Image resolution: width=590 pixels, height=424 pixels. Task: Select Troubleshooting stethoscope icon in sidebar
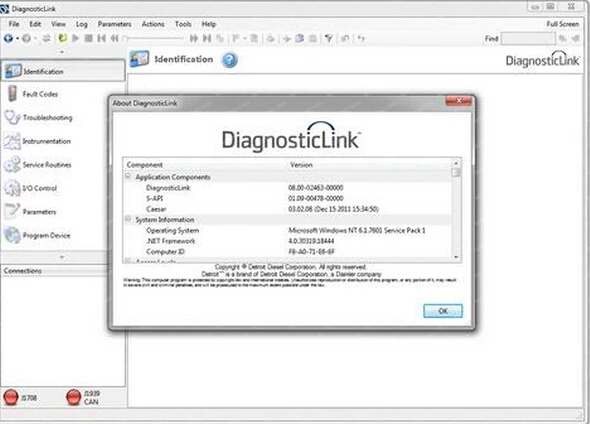pyautogui.click(x=12, y=117)
